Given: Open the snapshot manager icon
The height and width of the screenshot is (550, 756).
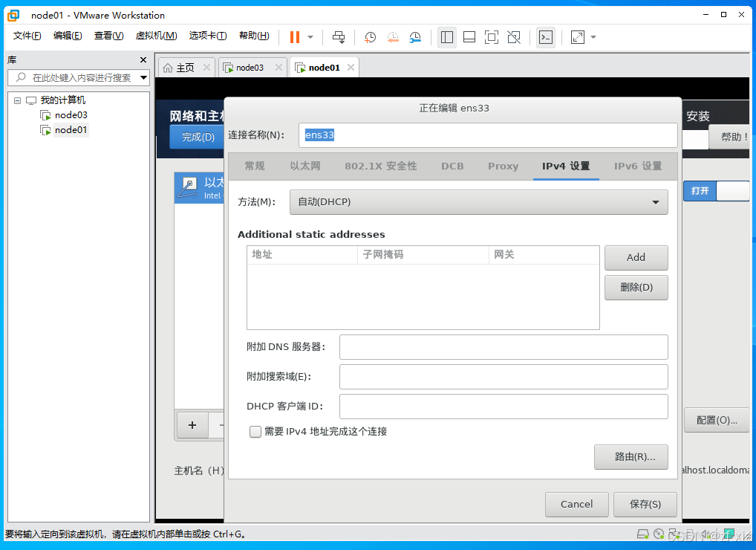Looking at the screenshot, I should tap(415, 37).
